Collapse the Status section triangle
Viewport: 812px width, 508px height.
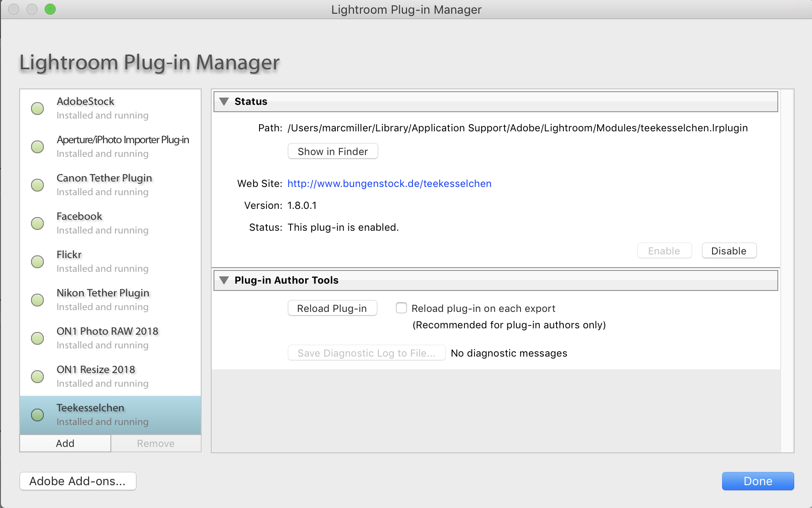(224, 101)
